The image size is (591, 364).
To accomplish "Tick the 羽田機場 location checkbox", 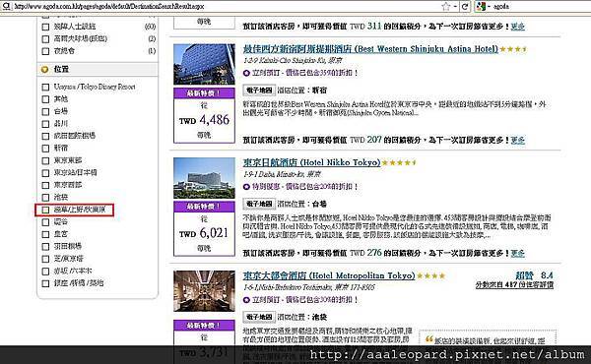I will (x=45, y=247).
